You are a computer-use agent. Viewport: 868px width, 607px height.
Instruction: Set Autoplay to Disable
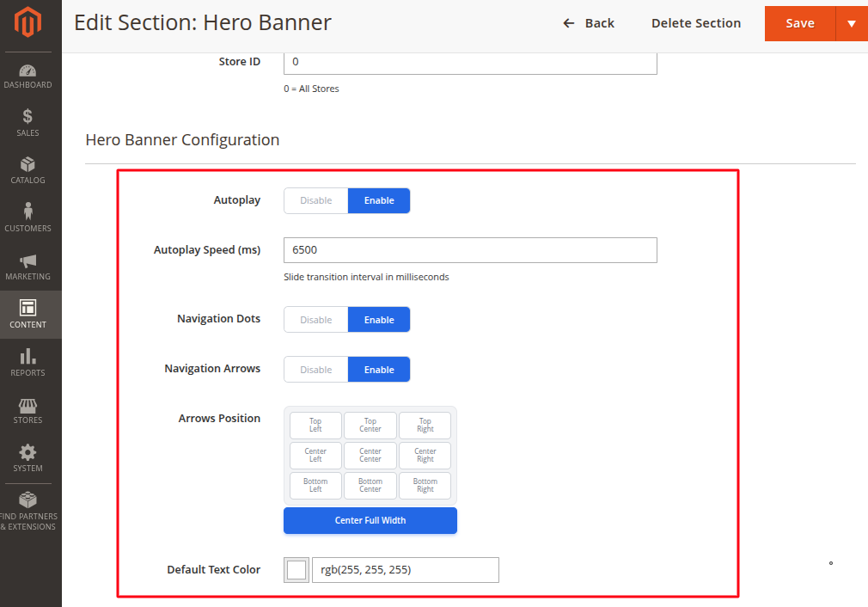tap(316, 200)
